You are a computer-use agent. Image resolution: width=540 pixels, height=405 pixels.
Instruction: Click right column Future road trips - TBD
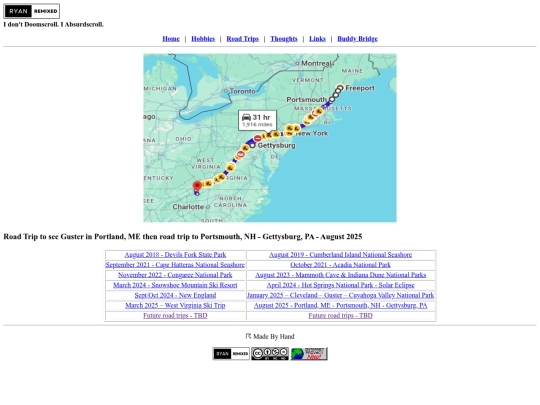pos(340,315)
